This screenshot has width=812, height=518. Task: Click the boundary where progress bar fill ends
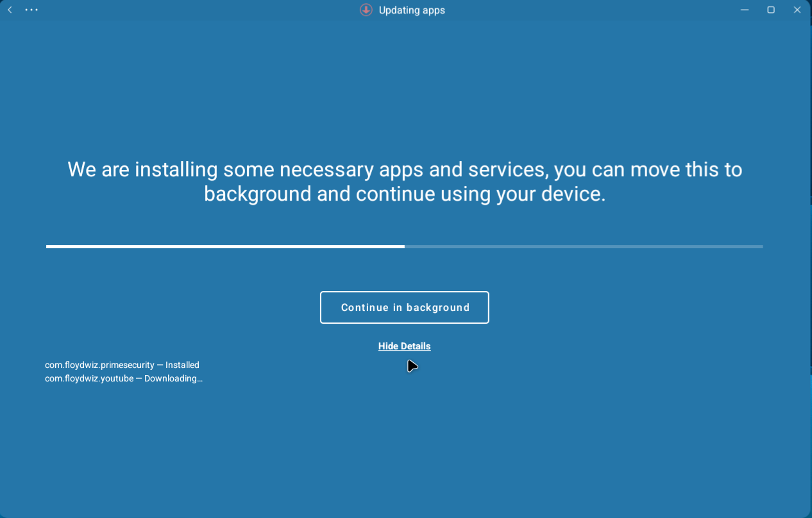[x=405, y=246]
